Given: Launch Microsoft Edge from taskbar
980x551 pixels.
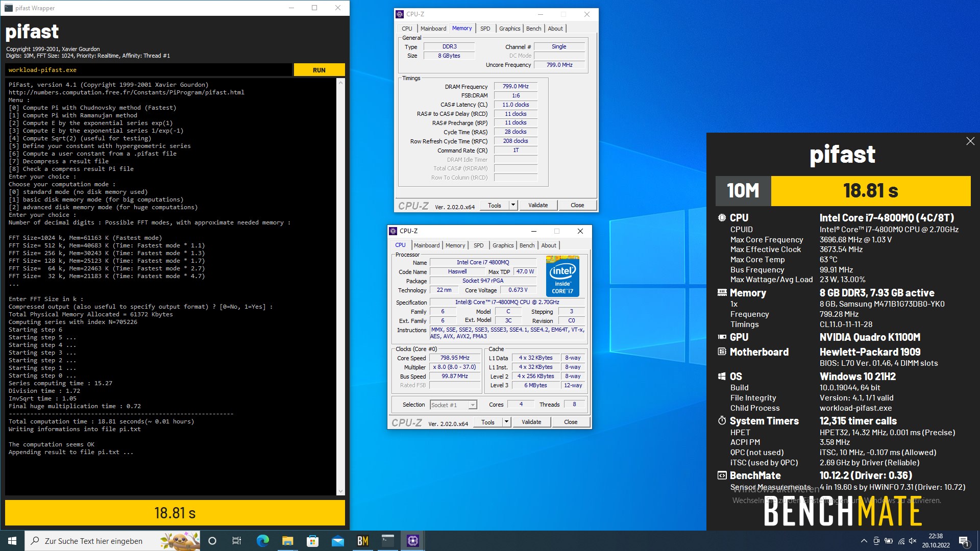Looking at the screenshot, I should pos(262,541).
